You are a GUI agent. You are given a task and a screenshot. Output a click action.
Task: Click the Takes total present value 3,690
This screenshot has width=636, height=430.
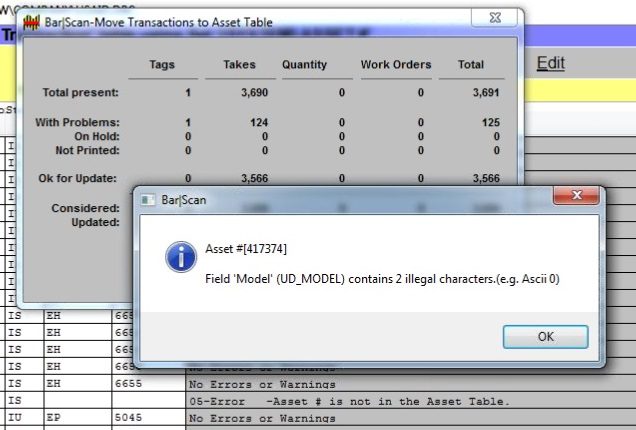point(254,92)
